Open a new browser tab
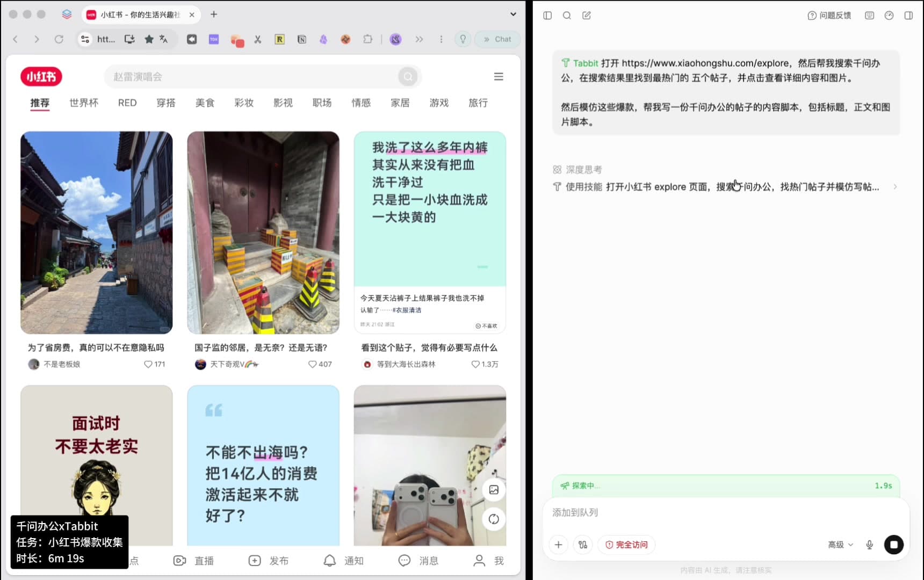The height and width of the screenshot is (580, 924). tap(214, 15)
